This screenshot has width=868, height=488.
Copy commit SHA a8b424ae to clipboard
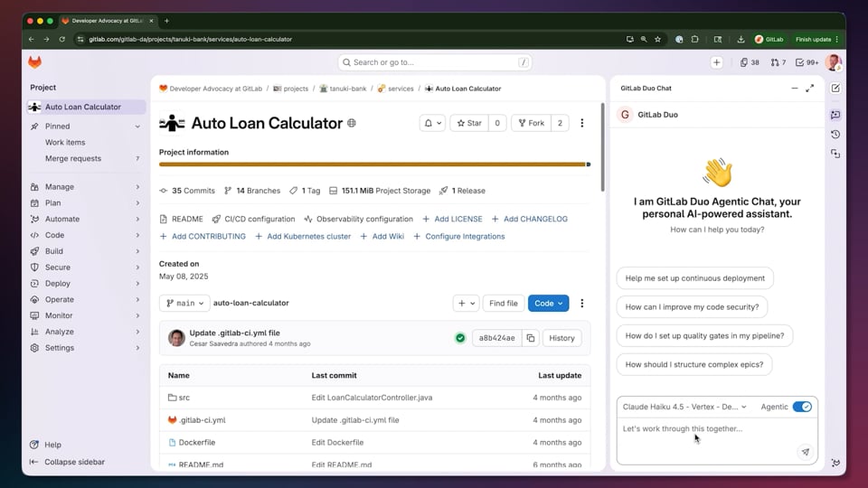pos(531,338)
